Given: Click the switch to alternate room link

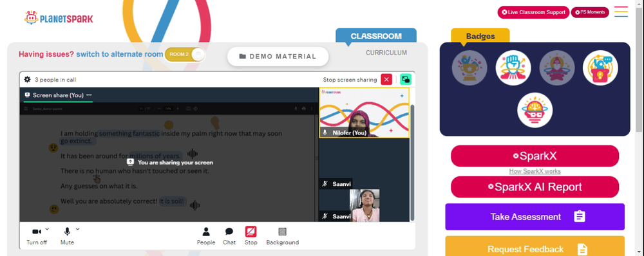Looking at the screenshot, I should pyautogui.click(x=120, y=54).
